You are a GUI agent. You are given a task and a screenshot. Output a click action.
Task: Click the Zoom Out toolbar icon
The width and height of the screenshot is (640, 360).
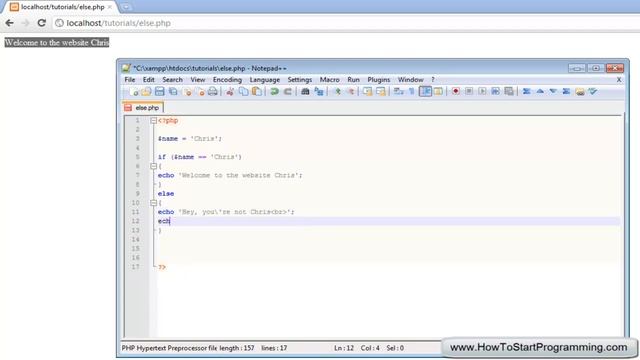[350, 92]
